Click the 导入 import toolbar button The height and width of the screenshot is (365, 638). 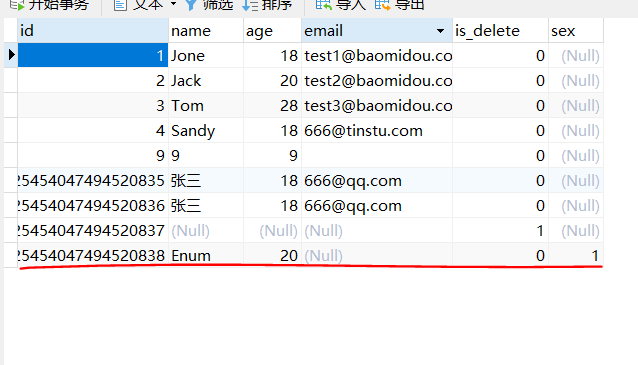(341, 5)
